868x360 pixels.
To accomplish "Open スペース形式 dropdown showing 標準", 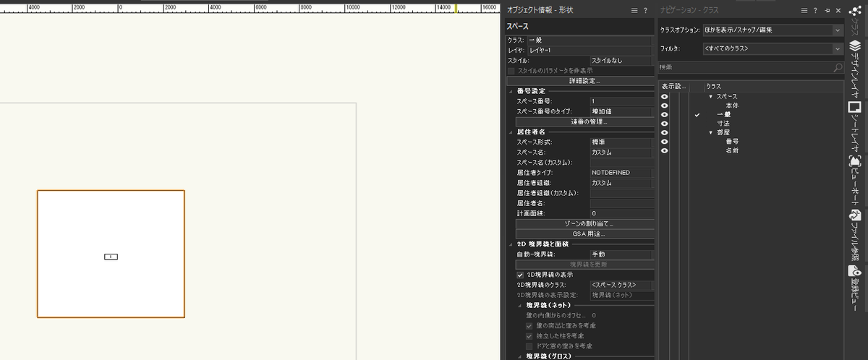I will [x=621, y=142].
